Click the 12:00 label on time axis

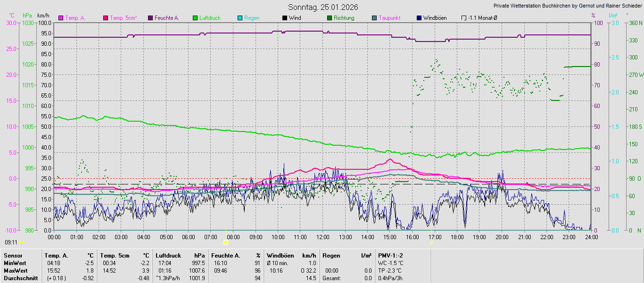tap(323, 237)
